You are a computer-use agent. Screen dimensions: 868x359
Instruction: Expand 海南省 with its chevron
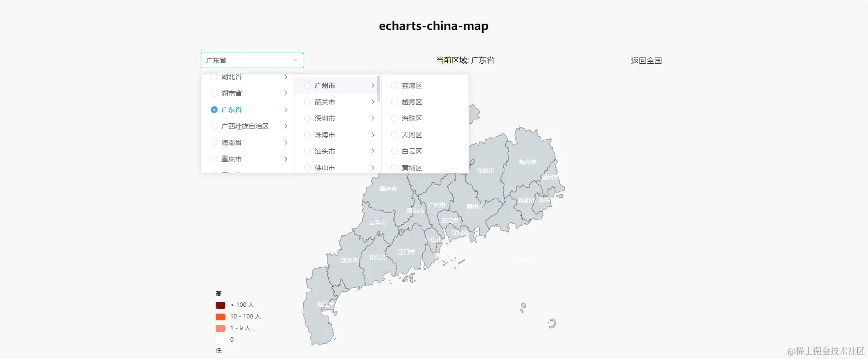[x=286, y=143]
